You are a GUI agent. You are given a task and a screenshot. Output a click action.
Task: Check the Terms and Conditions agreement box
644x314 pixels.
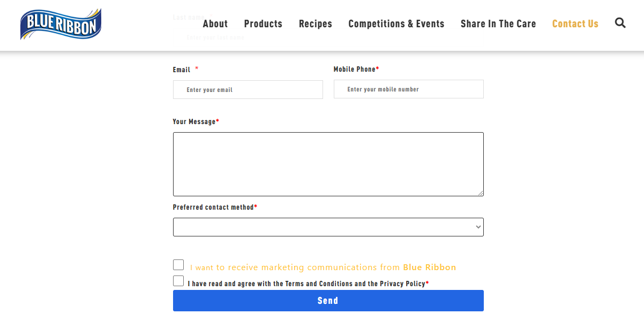[178, 280]
